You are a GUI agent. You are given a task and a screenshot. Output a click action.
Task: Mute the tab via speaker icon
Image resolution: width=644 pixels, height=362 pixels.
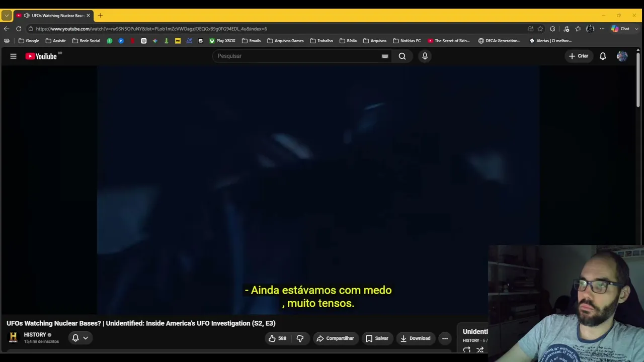point(26,16)
